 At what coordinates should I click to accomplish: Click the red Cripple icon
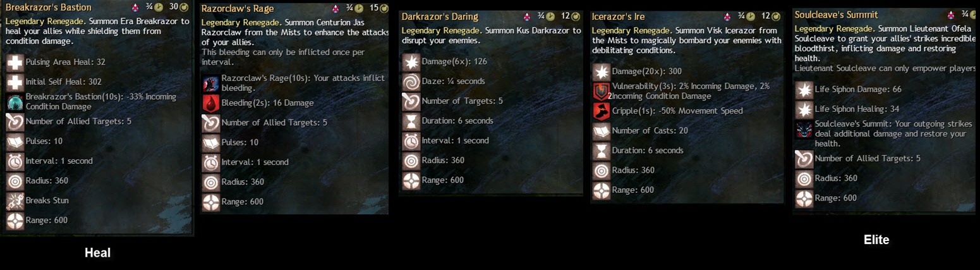(x=602, y=111)
